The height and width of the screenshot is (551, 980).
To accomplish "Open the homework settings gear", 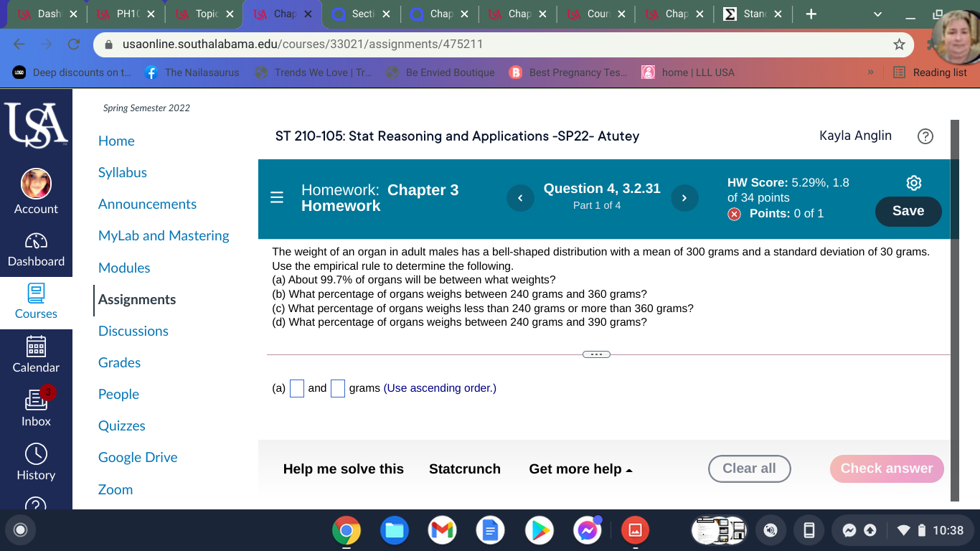I will (913, 183).
